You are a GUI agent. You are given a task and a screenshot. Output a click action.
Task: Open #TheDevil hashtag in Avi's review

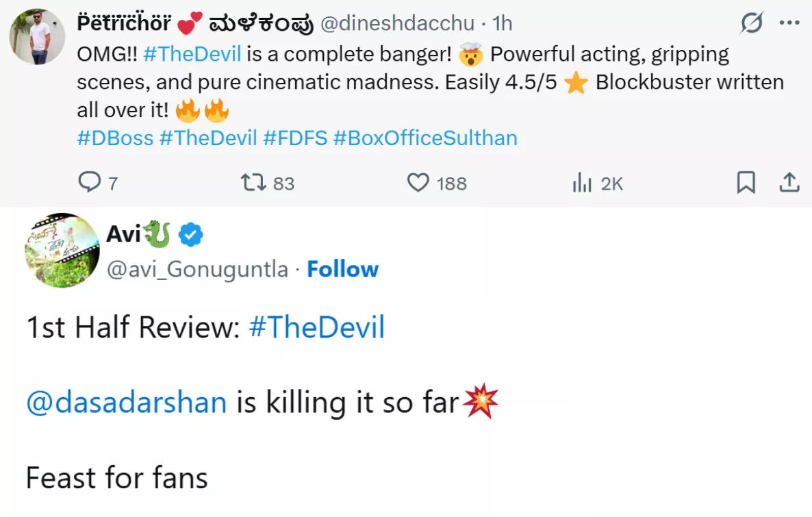(316, 328)
